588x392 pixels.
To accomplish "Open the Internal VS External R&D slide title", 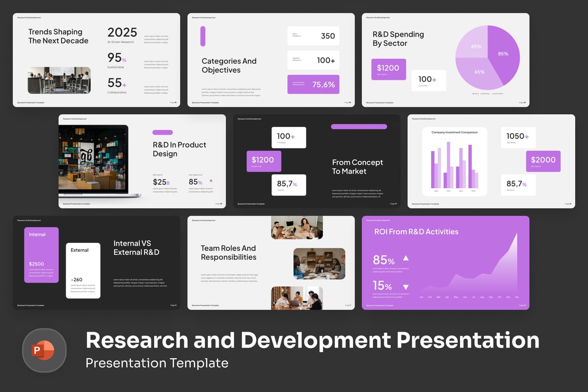I will 136,248.
